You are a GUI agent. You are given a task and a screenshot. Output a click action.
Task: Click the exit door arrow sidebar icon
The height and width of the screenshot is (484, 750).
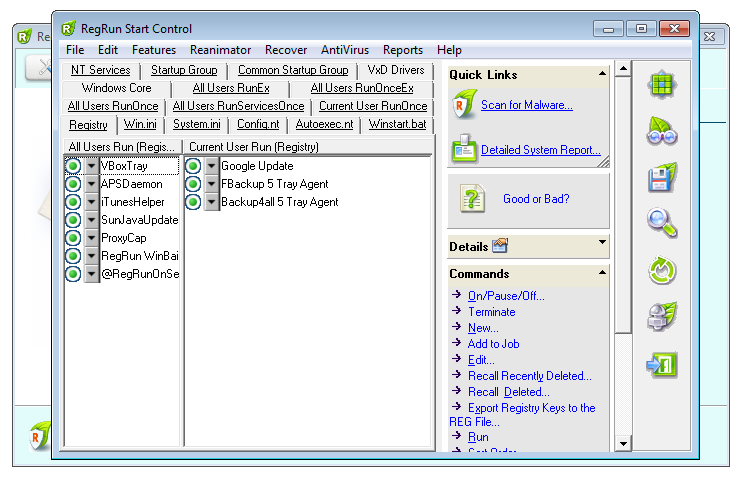(x=662, y=365)
